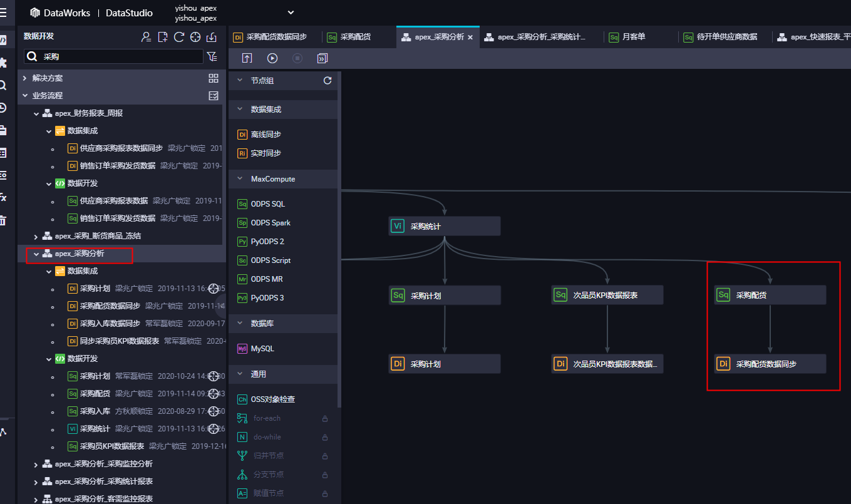
Task: Select the 采购配货数据同步 Di node on canvas
Action: (x=770, y=364)
